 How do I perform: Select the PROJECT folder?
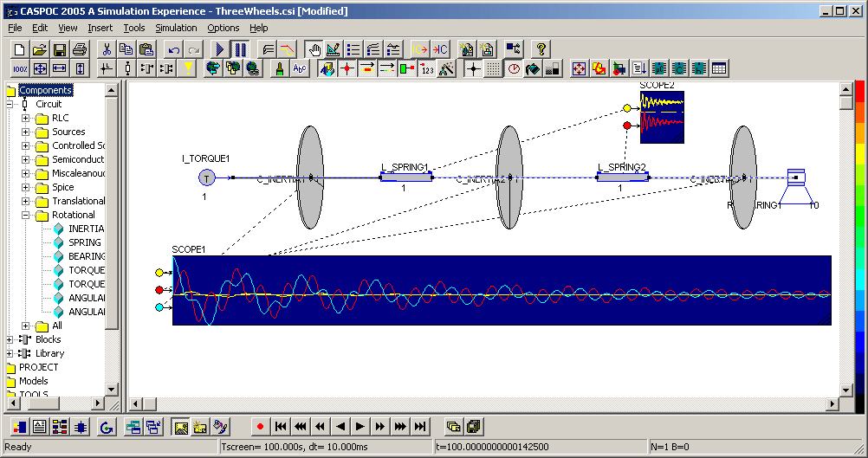[38, 367]
